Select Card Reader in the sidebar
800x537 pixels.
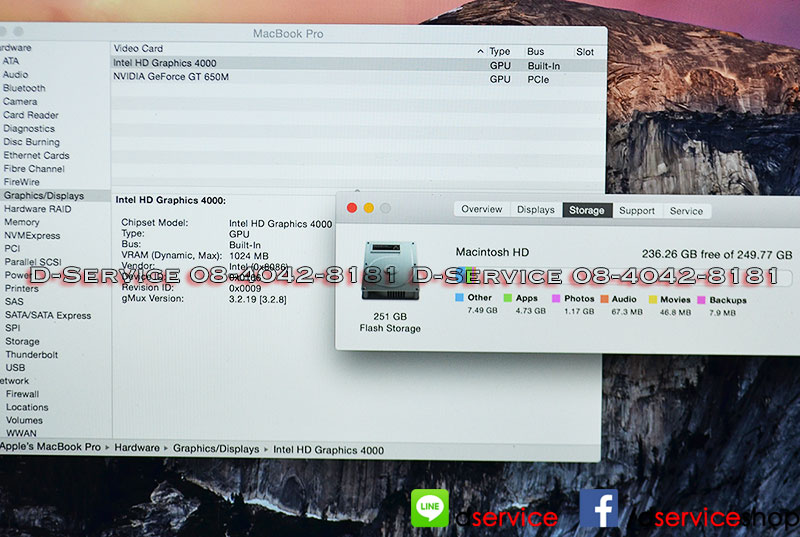click(31, 115)
